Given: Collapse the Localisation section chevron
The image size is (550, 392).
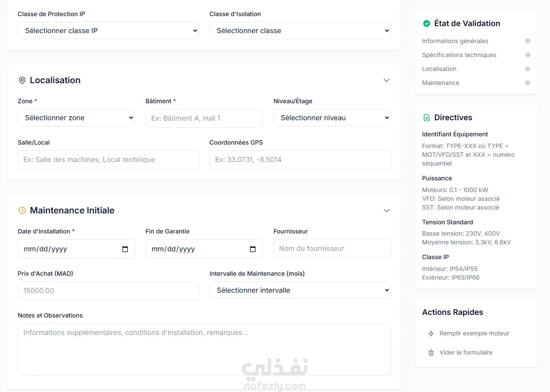Looking at the screenshot, I should click(x=386, y=80).
